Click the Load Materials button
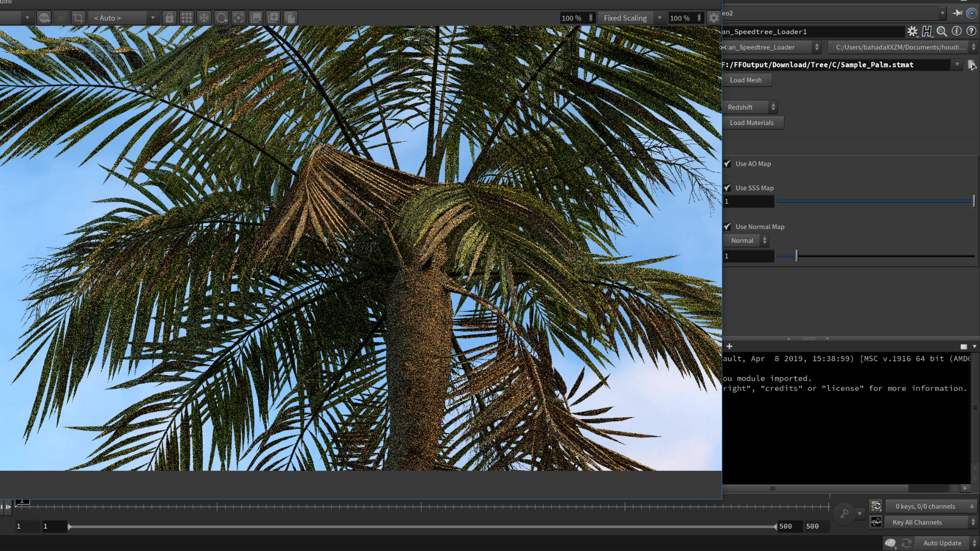This screenshot has width=980, height=551. pyautogui.click(x=753, y=122)
